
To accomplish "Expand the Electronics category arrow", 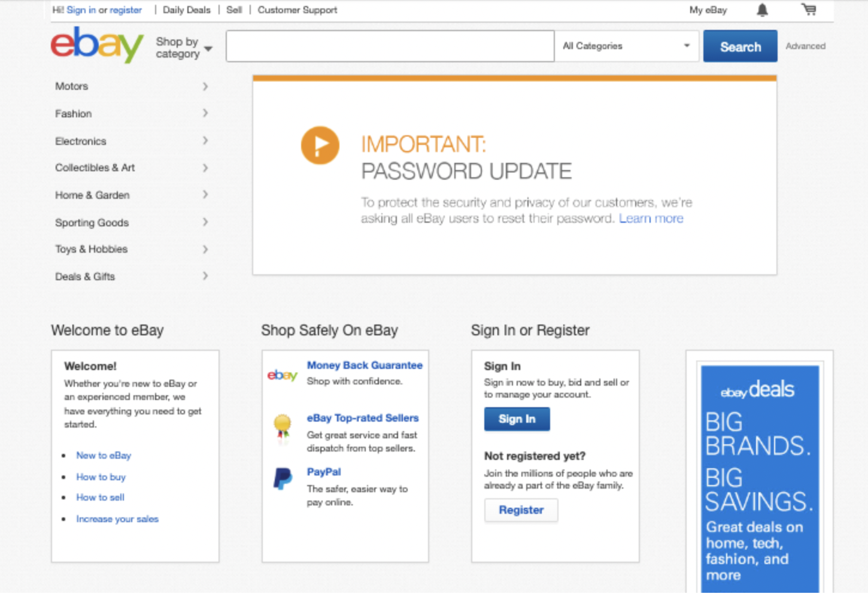I will pyautogui.click(x=205, y=141).
